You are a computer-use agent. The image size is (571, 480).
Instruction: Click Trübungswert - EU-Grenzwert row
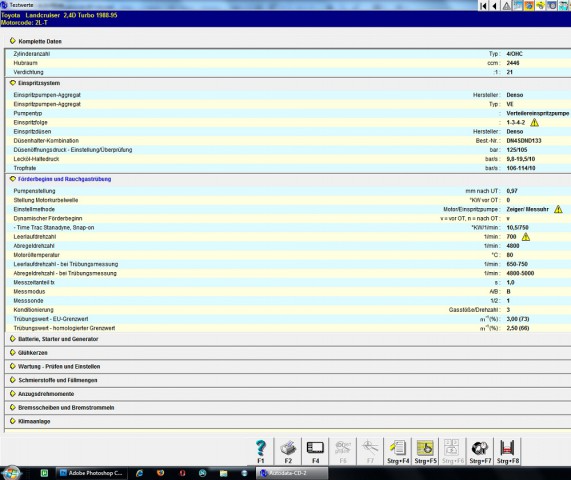pyautogui.click(x=288, y=319)
